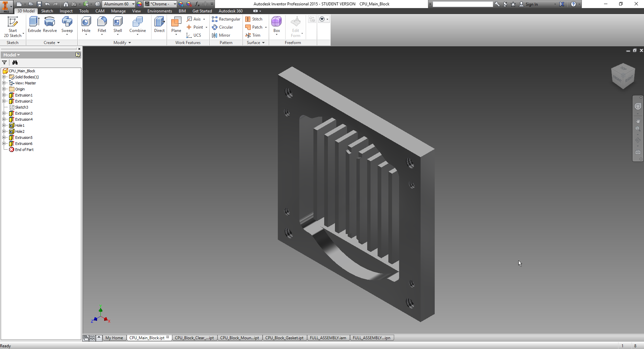Image resolution: width=644 pixels, height=349 pixels.
Task: Expand the Extrusion1 tree node
Action: click(x=4, y=95)
